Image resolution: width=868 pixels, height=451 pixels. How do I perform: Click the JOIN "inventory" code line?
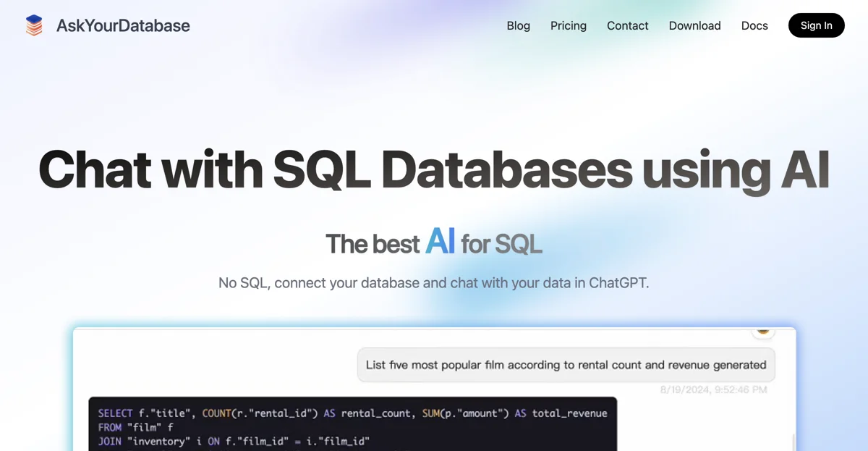(234, 441)
